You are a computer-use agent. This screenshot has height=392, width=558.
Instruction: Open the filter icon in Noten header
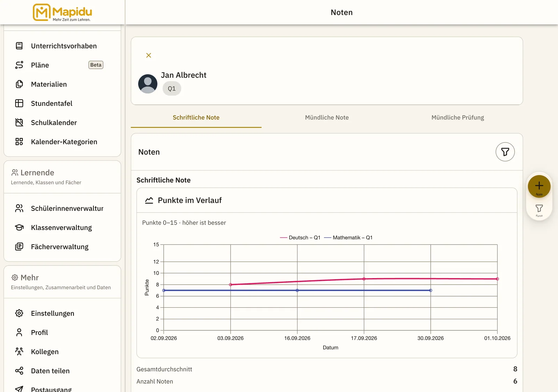(505, 152)
